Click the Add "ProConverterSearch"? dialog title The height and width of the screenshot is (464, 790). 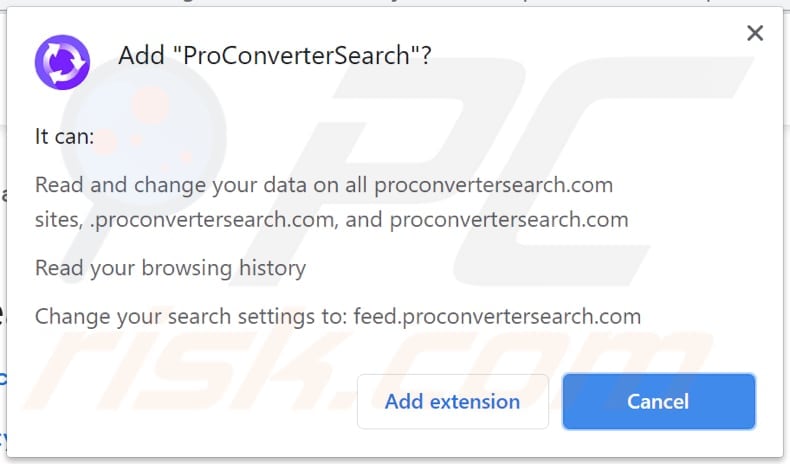tap(275, 55)
